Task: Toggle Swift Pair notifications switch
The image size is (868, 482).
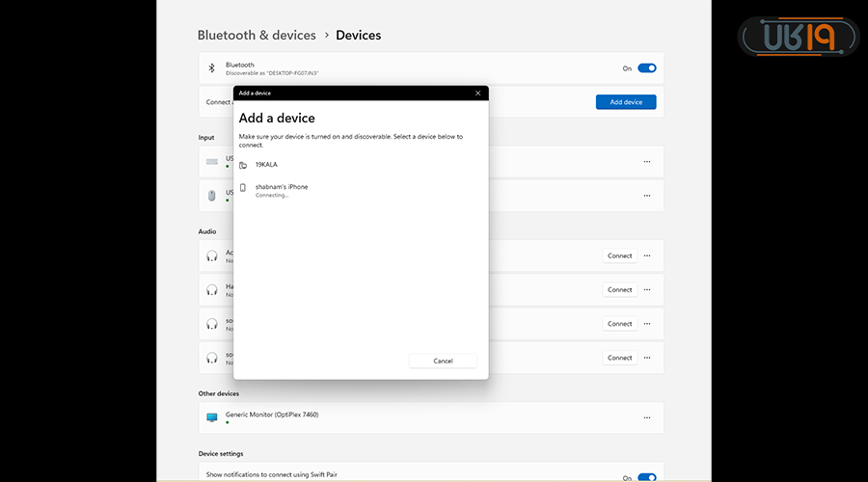Action: point(646,477)
